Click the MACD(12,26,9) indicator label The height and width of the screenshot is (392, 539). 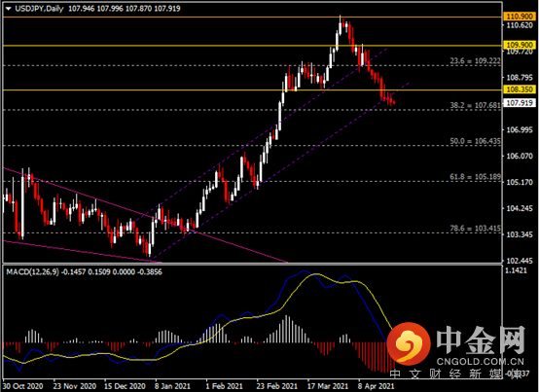click(x=33, y=272)
